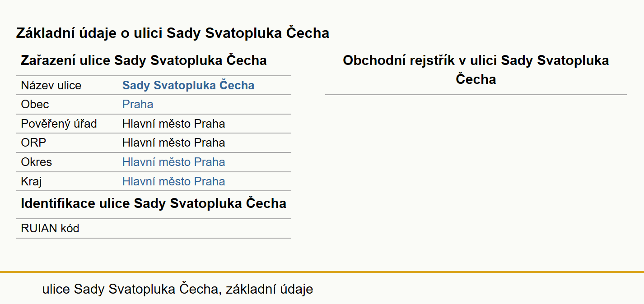
Task: Select the Obec row label
Action: tap(35, 104)
